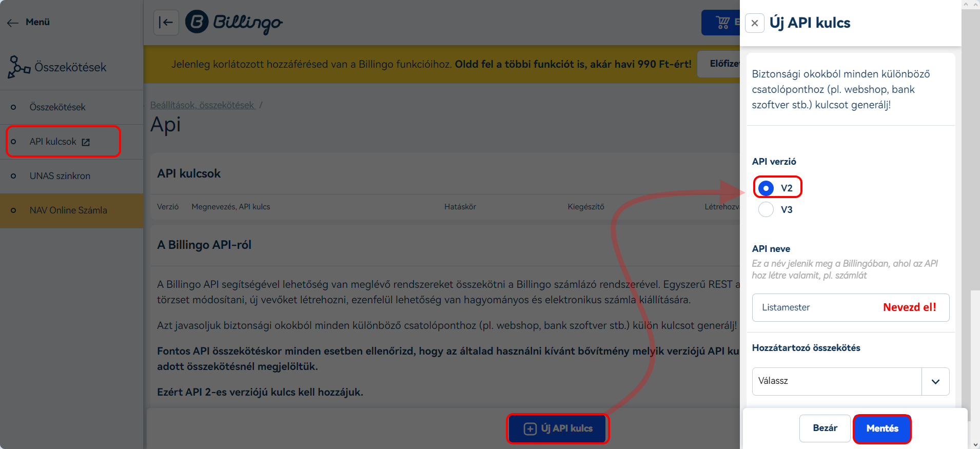This screenshot has width=980, height=449.
Task: Click the back arrow next to Menü
Action: tap(13, 23)
